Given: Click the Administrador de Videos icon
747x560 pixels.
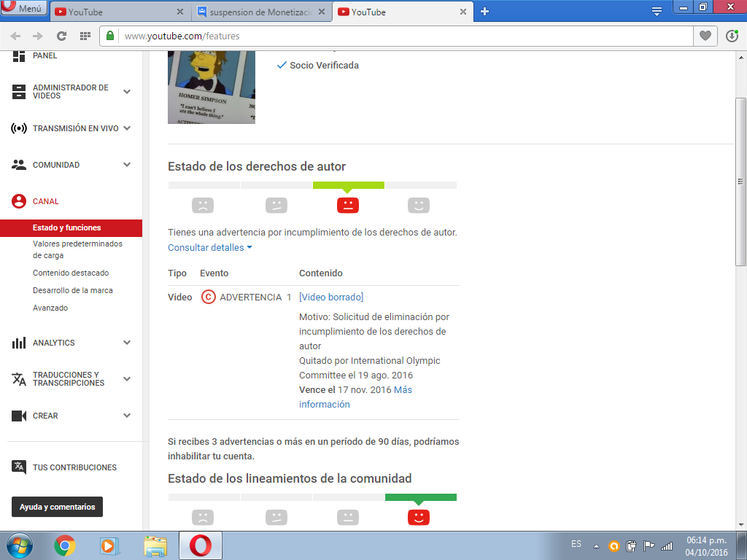Looking at the screenshot, I should pos(18,91).
